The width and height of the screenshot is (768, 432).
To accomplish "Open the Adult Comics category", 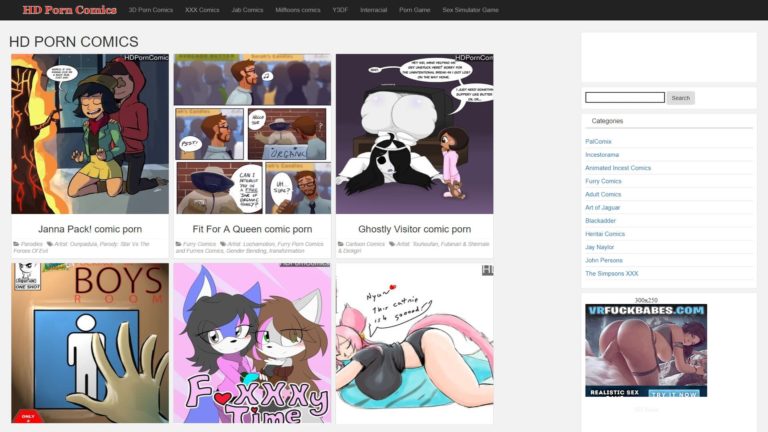I will tap(603, 194).
